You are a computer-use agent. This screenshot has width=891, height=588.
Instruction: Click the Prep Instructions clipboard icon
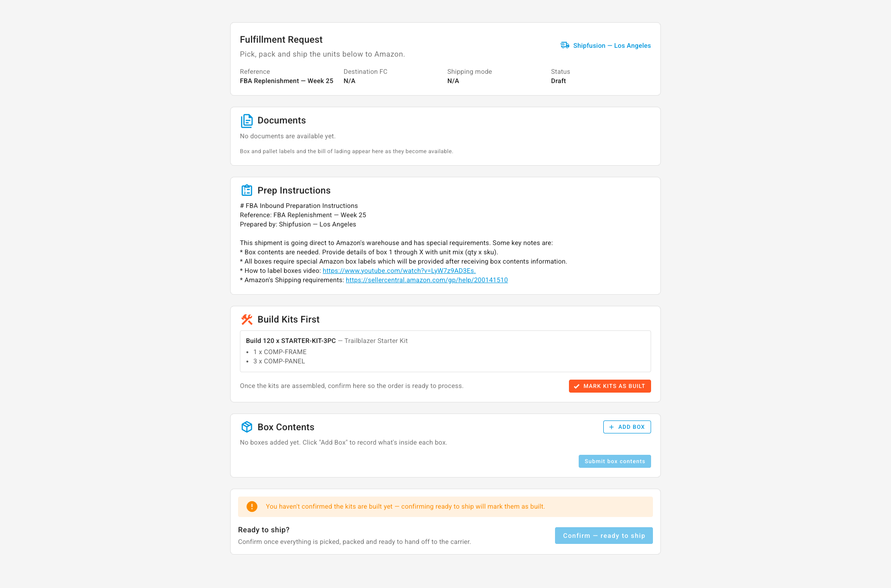click(247, 190)
